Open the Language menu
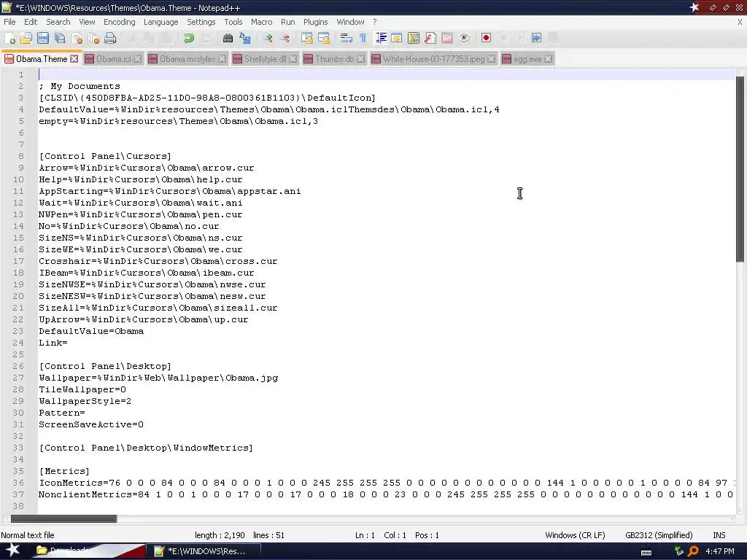747x560 pixels. click(161, 22)
